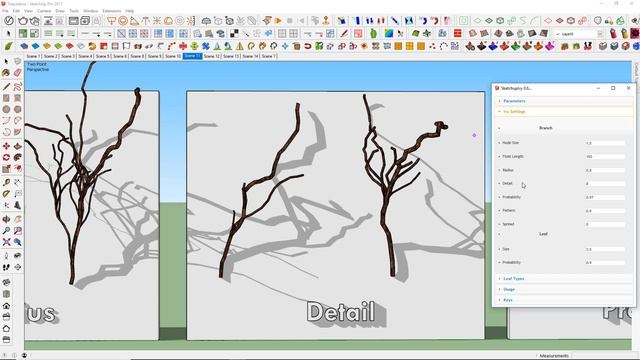Viewport: 640px width, 360px height.
Task: Select the Scale tool
Action: coord(6,169)
